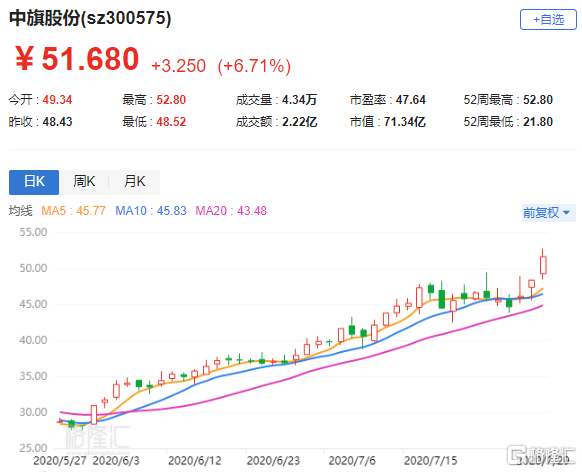Select 今开 value 49.34
Image resolution: width=582 pixels, height=472 pixels.
pyautogui.click(x=57, y=100)
